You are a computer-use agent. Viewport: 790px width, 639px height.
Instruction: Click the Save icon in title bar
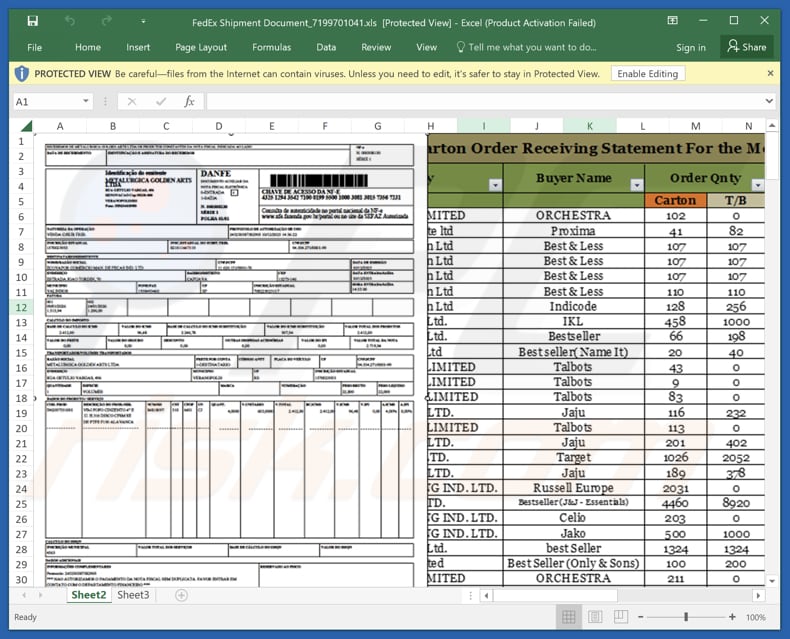point(33,20)
